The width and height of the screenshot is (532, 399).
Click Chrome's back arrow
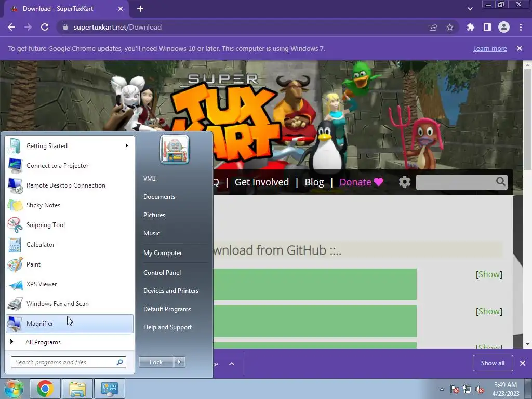11,27
